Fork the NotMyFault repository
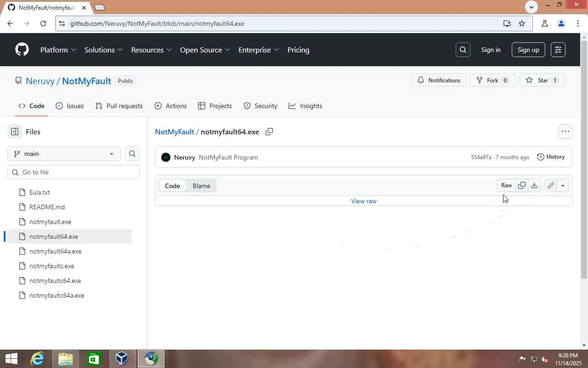 point(493,80)
